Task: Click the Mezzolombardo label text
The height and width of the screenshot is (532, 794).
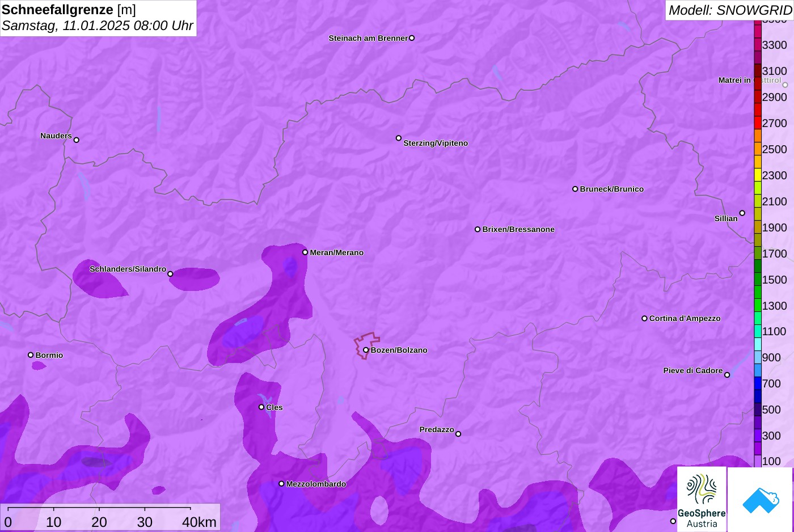Action: [x=316, y=484]
